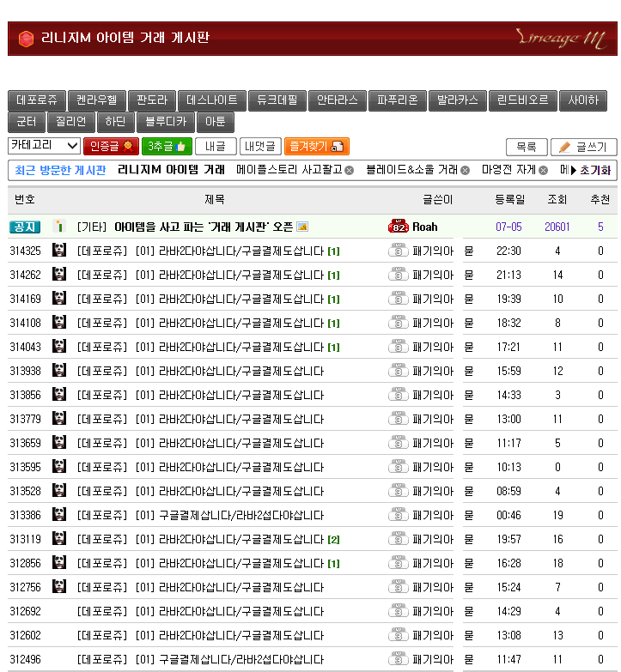
Task: Remove 메이플스토리 사고팔고 from recent boards
Action: pyautogui.click(x=349, y=171)
